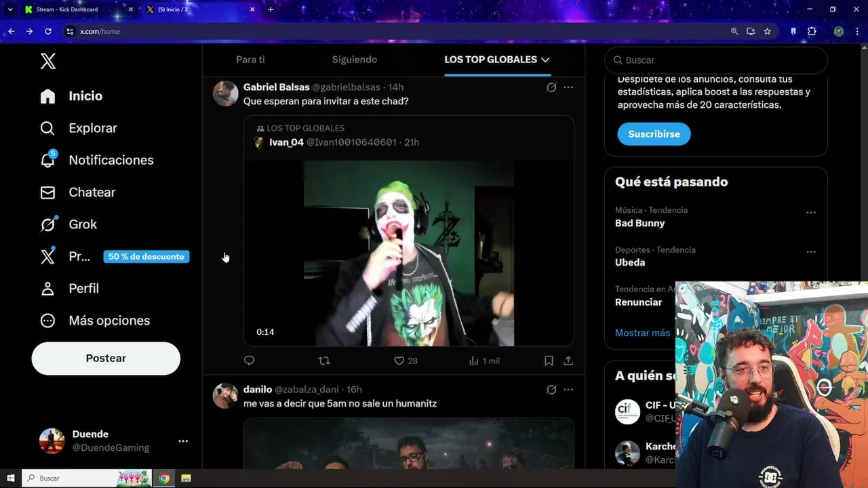This screenshot has width=868, height=488.
Task: Open more options on Gabriel Balsas post
Action: point(568,87)
